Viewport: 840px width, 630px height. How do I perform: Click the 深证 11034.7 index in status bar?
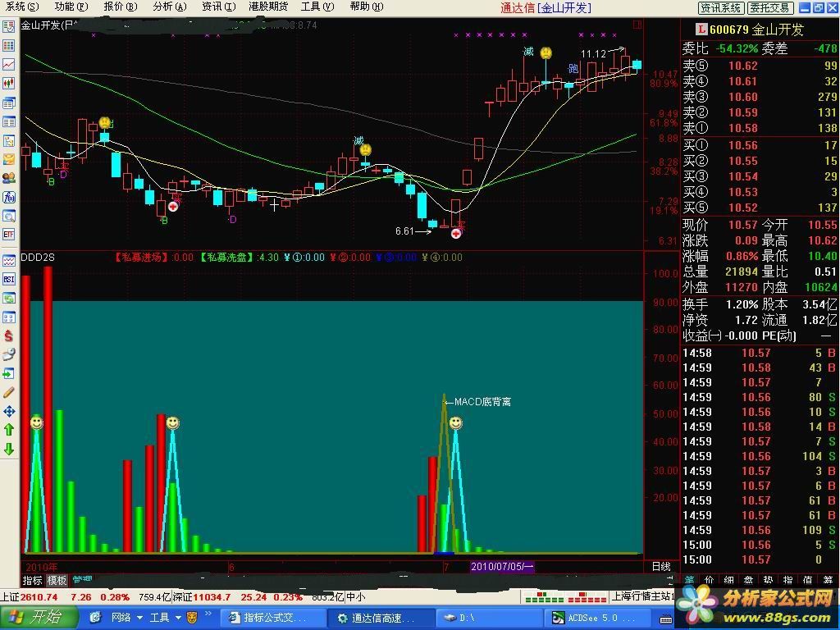[202, 597]
